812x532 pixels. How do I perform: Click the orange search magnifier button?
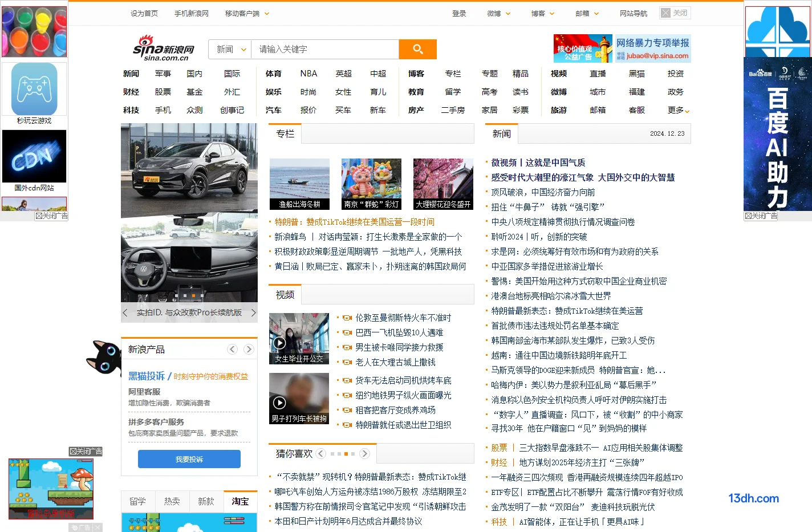click(x=417, y=49)
